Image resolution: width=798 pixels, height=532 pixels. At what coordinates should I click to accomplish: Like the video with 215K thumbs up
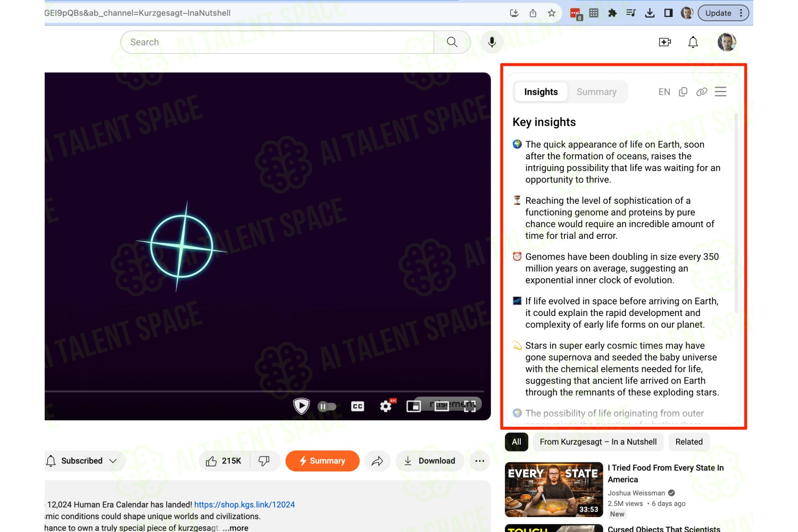(x=223, y=461)
